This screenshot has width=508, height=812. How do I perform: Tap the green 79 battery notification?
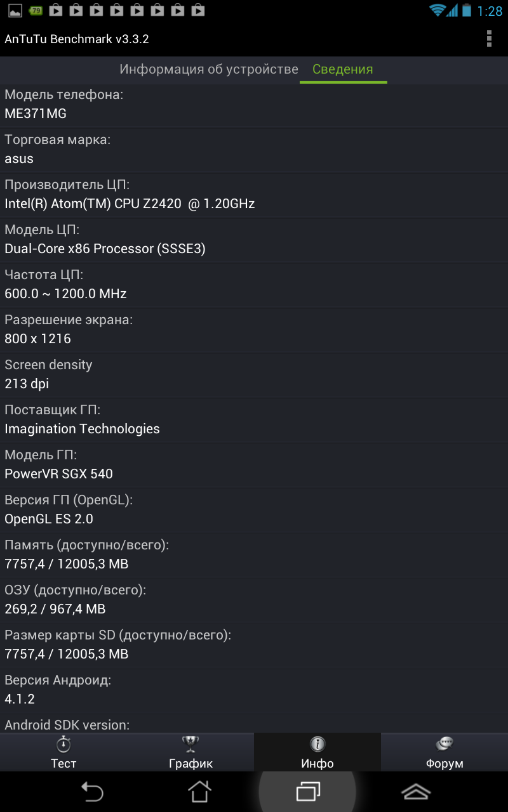click(36, 10)
